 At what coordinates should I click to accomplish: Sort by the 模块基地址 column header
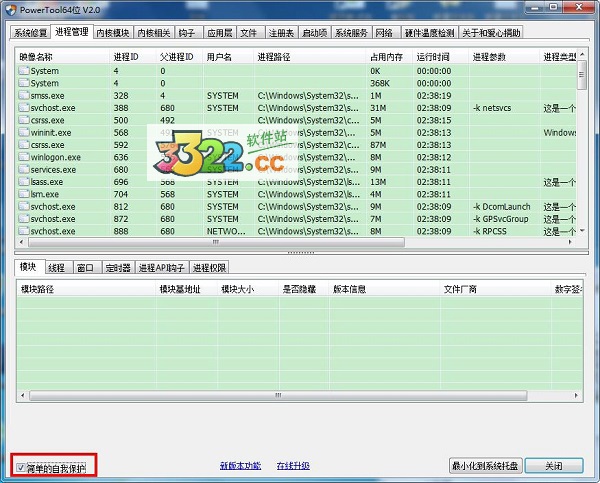pyautogui.click(x=186, y=289)
